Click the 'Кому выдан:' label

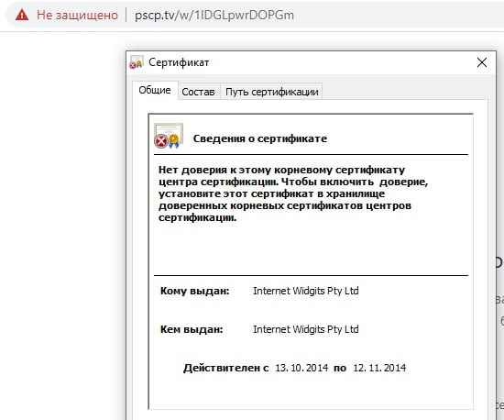point(195,291)
